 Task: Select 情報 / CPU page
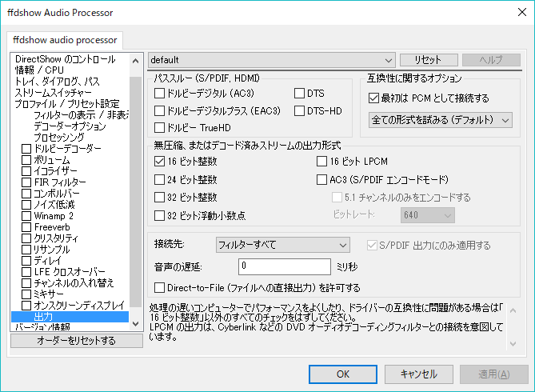(x=39, y=70)
